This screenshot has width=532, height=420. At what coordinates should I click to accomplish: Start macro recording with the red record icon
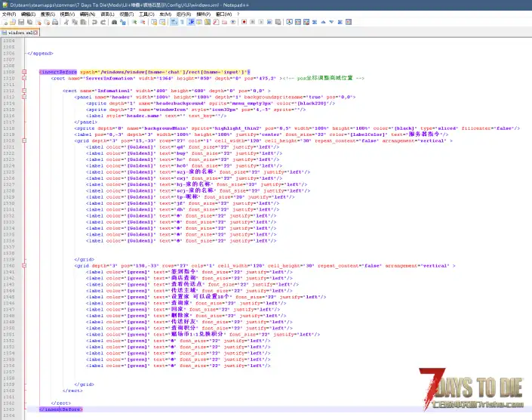(244, 22)
